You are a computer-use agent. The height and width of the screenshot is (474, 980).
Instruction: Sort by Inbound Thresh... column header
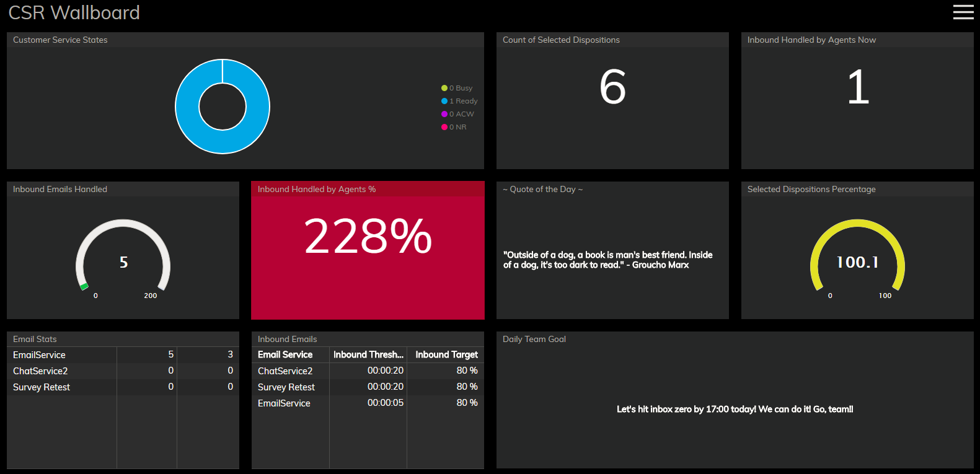368,354
